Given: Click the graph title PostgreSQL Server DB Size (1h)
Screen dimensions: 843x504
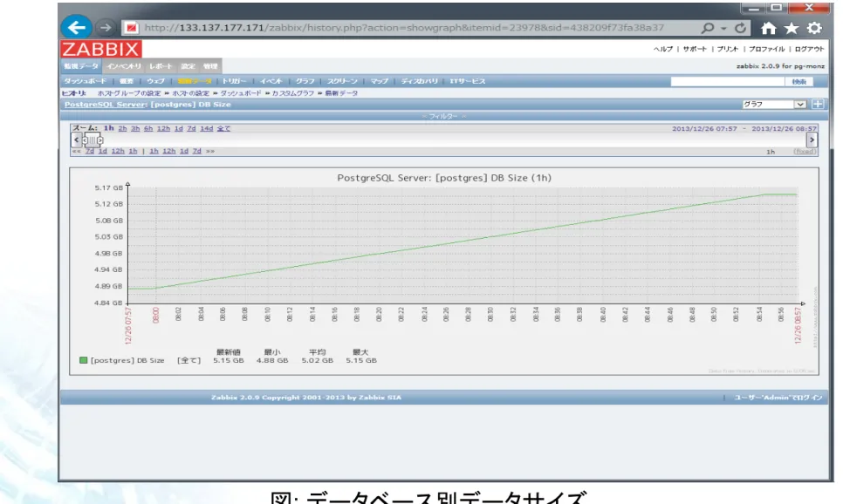Looking at the screenshot, I should tap(444, 178).
